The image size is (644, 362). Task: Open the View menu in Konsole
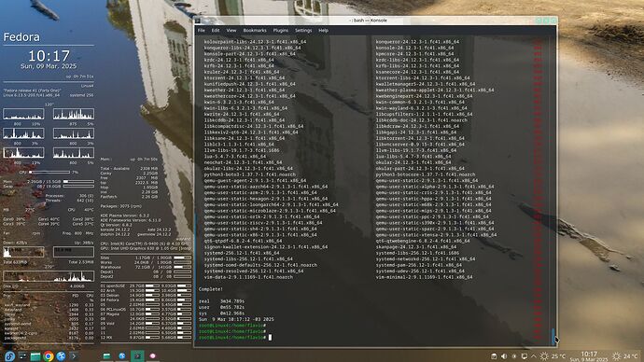pyautogui.click(x=231, y=31)
